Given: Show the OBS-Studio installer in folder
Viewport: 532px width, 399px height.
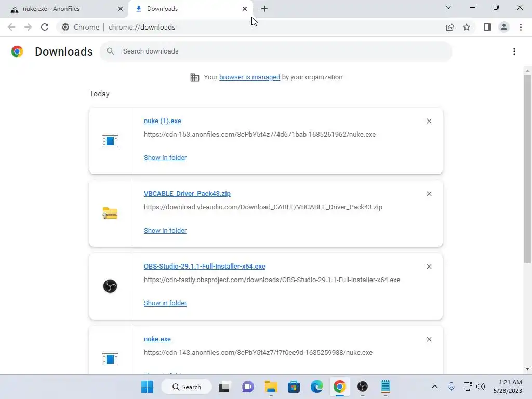Looking at the screenshot, I should click(x=165, y=303).
